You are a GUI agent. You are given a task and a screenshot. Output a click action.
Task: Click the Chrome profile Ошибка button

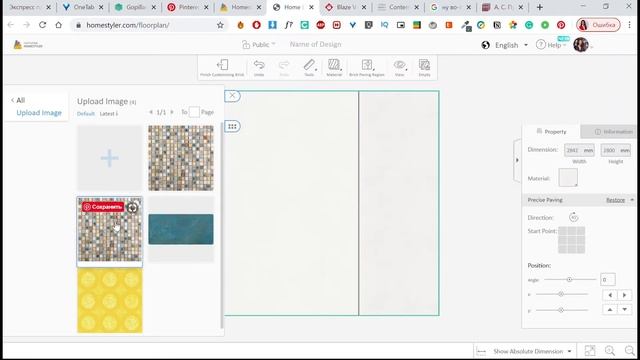pyautogui.click(x=598, y=25)
